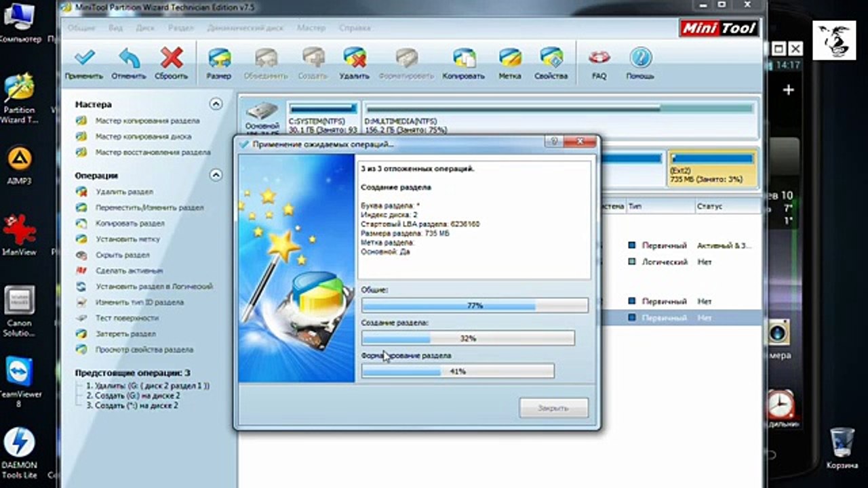
Task: Select the Canon Solution desktop icon
Action: click(x=19, y=312)
